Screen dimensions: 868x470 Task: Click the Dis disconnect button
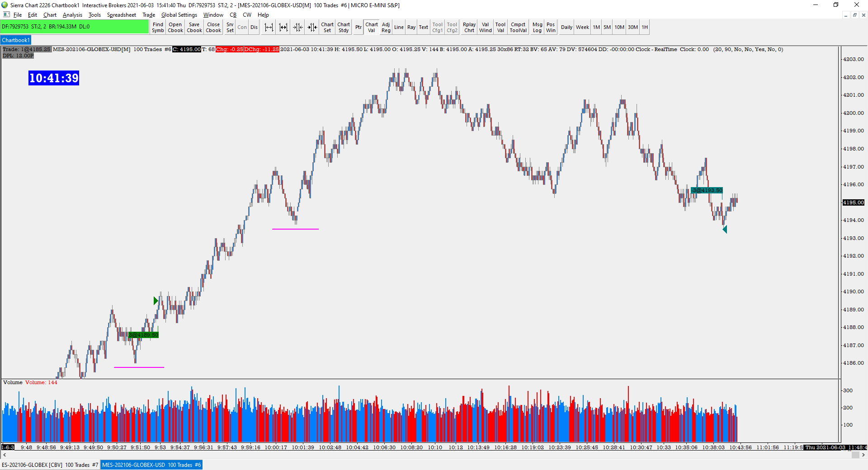tap(254, 27)
